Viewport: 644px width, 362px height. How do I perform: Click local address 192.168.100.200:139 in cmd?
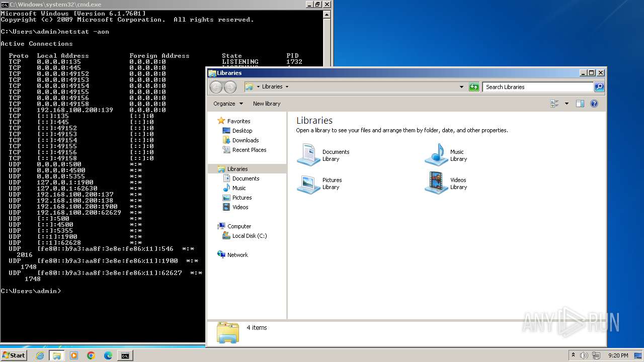75,110
